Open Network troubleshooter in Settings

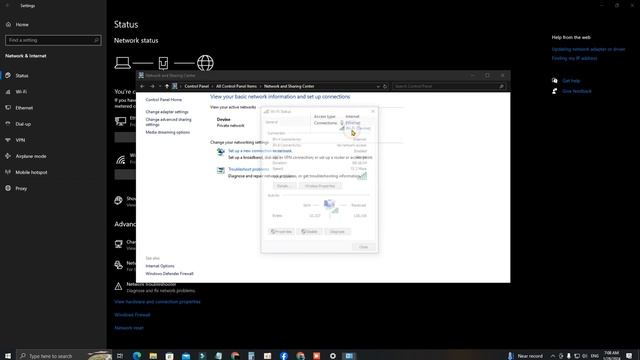coord(151,284)
